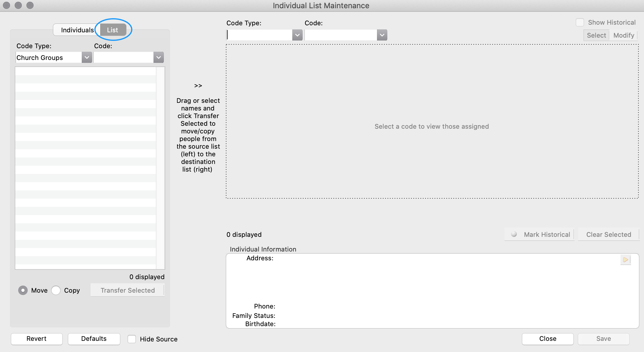Click the Mark Historical indicator dot
Viewport: 644px width, 352px height.
coord(514,234)
